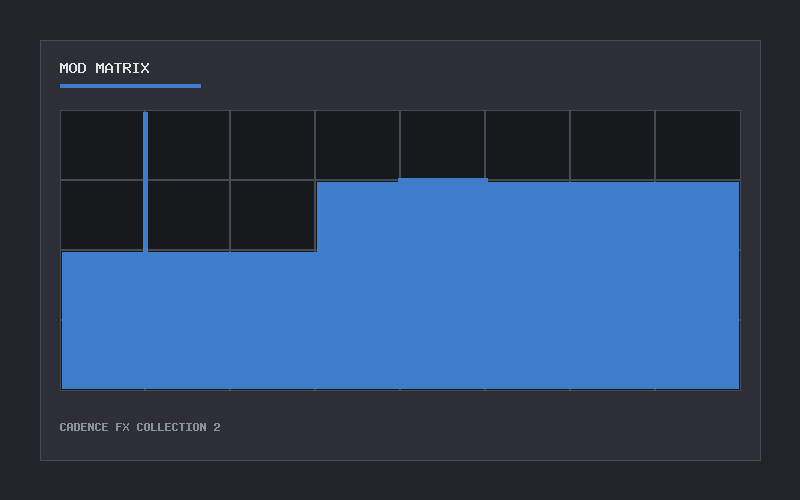800x500 pixels.
Task: Select the first dark cell in the second matrix row
Action: pyautogui.click(x=102, y=215)
